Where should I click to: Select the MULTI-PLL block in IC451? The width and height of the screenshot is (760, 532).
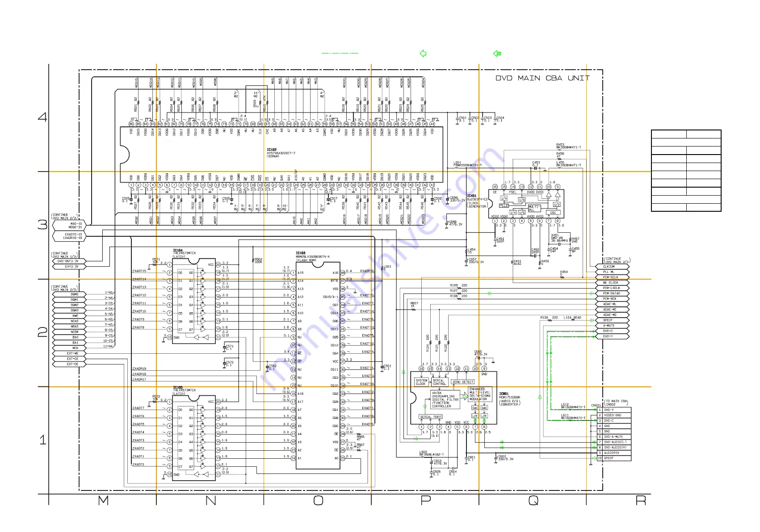534,209
